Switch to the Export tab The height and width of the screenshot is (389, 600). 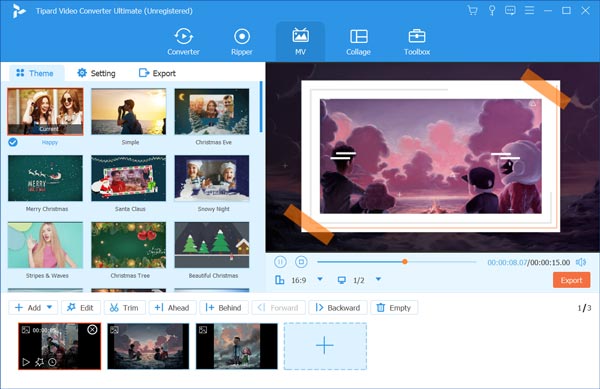157,73
